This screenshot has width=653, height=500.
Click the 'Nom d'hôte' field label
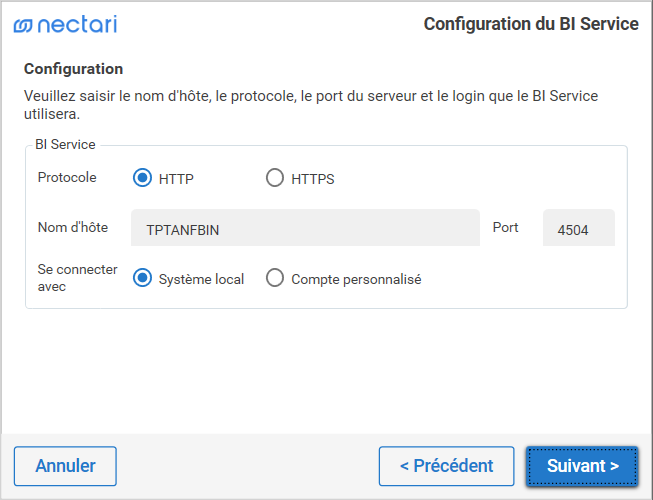(x=72, y=227)
